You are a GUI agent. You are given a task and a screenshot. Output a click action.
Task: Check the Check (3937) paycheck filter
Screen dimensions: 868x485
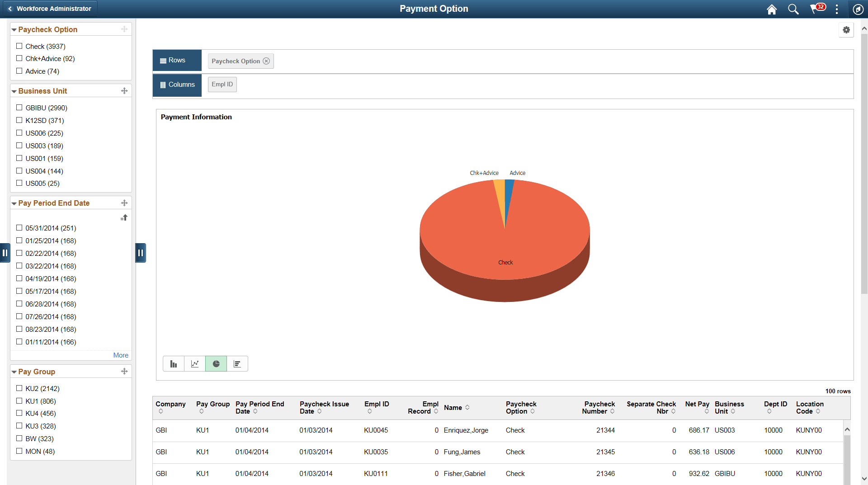(19, 46)
